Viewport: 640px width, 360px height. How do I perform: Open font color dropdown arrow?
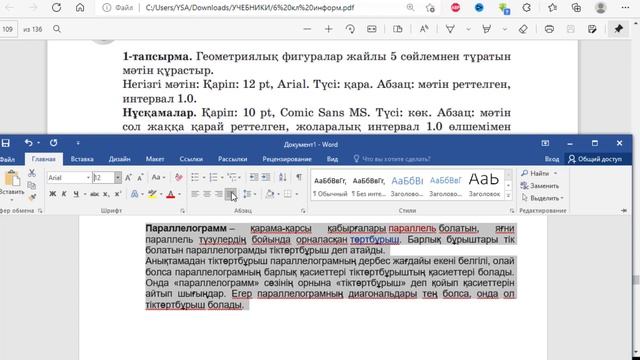(179, 194)
